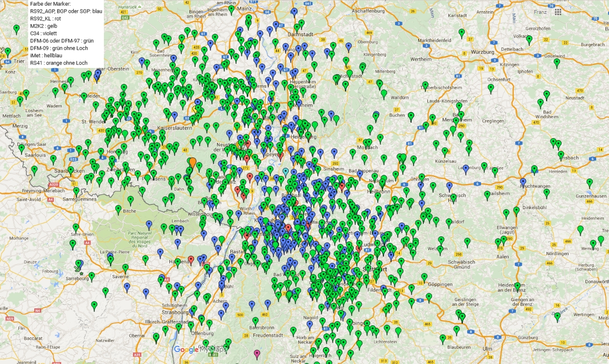Screen dimensions: 609x364
Task: Select the green marker near Ochsenfurt
Action: click(491, 87)
